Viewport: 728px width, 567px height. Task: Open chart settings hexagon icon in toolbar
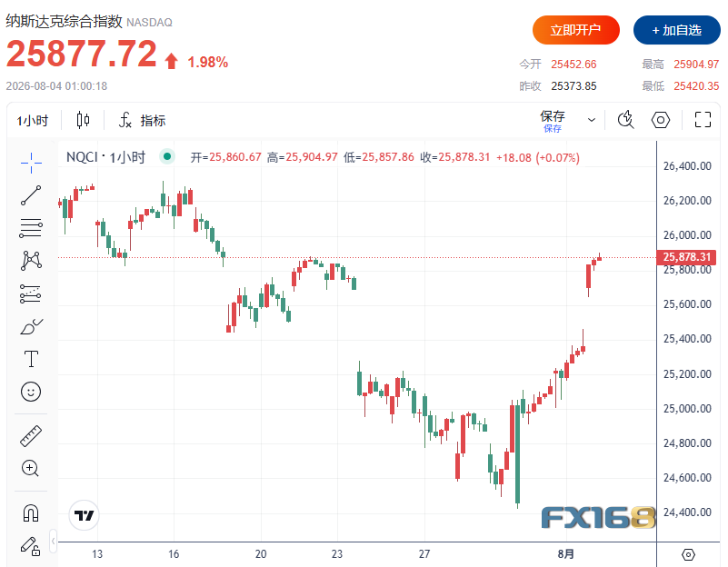click(660, 120)
